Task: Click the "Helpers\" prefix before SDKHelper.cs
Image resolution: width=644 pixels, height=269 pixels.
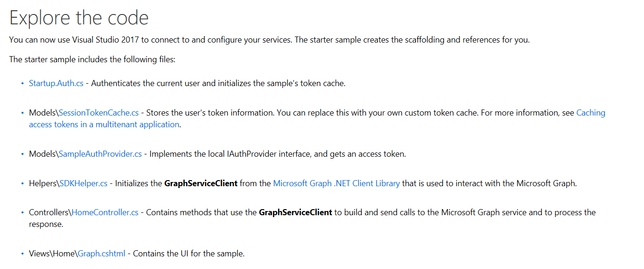Action: point(44,183)
